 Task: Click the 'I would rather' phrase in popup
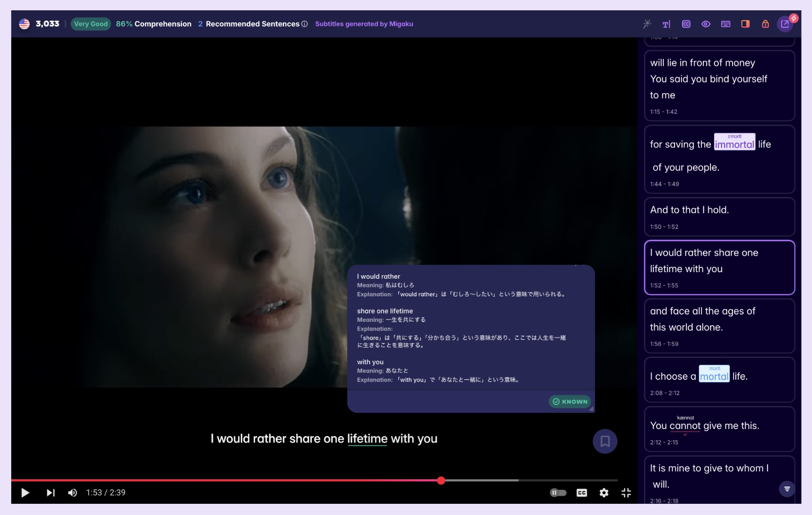pos(378,277)
